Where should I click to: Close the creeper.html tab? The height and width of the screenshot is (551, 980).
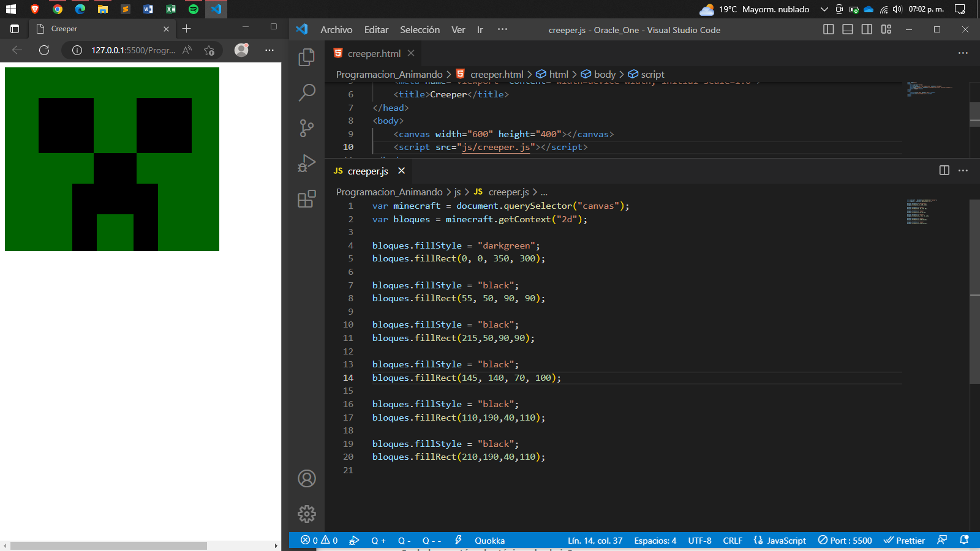click(x=411, y=53)
